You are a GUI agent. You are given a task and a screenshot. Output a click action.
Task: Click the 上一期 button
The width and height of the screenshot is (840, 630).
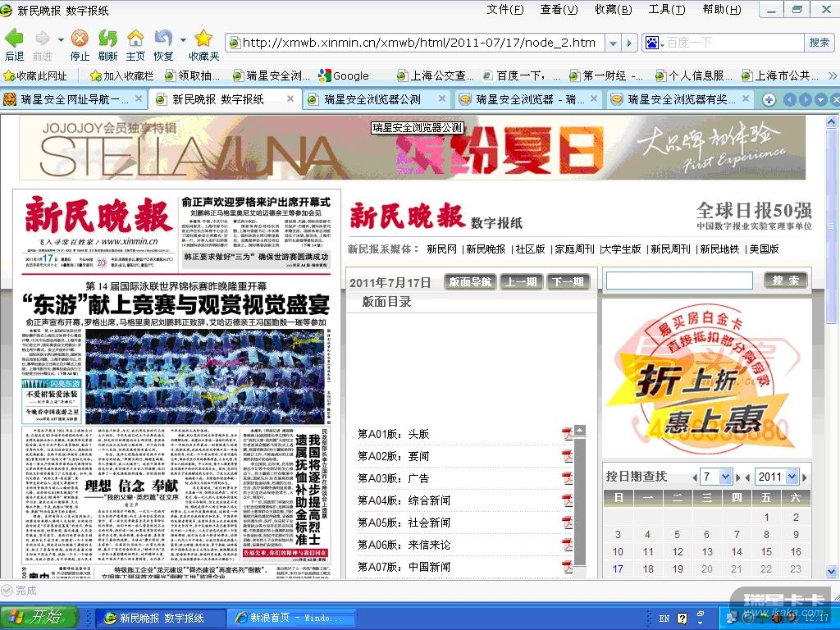click(521, 282)
